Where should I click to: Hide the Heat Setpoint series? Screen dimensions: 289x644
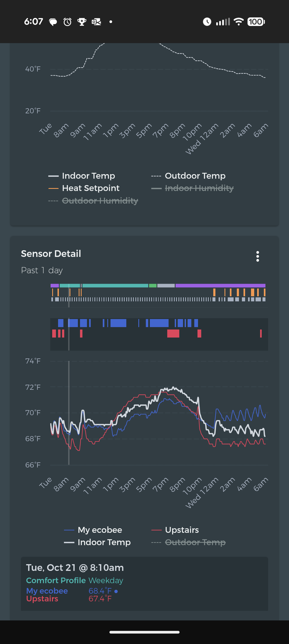coord(90,188)
